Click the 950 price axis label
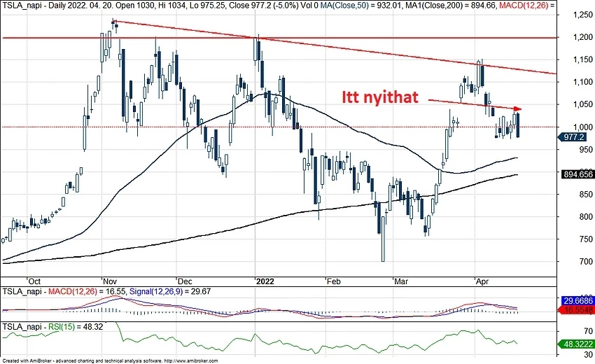This screenshot has width=595, height=364. [x=586, y=150]
